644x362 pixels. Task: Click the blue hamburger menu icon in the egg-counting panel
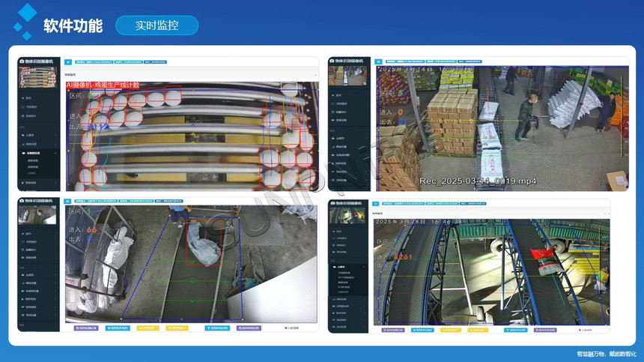[x=67, y=63]
